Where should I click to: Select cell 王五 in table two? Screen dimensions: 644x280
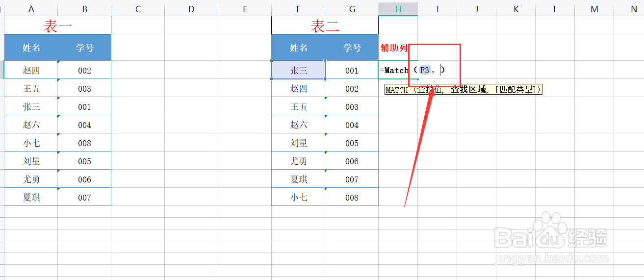coord(298,106)
